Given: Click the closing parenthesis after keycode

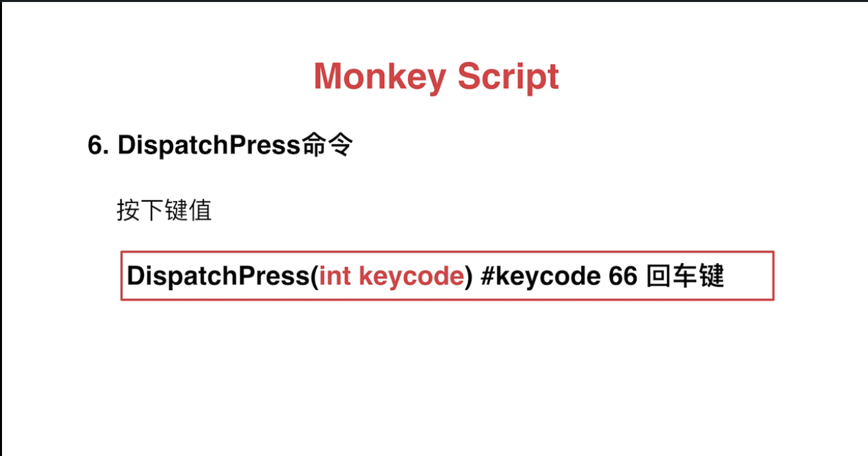Looking at the screenshot, I should (x=468, y=277).
